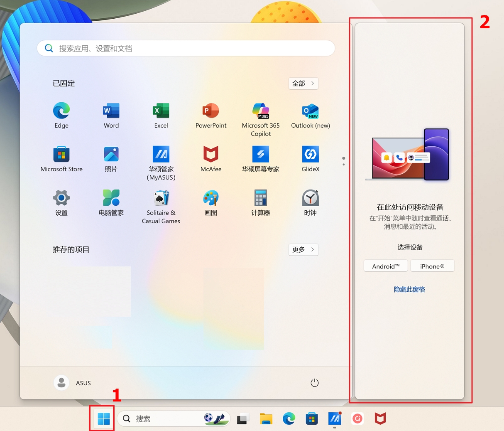Open the 计算器 (Calculator) app

(x=261, y=203)
